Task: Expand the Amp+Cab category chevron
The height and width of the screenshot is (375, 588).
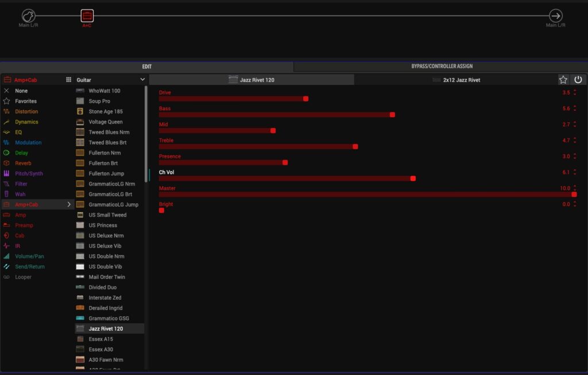Action: (69, 204)
